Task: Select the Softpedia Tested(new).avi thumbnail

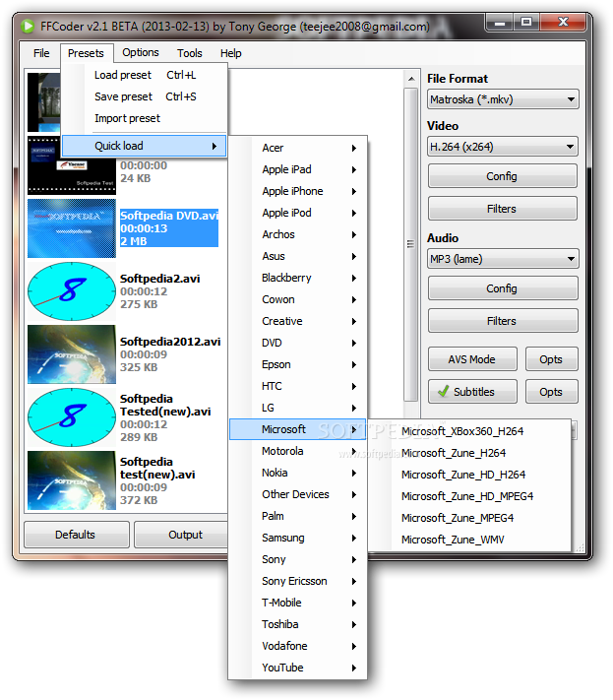Action: coord(72,417)
